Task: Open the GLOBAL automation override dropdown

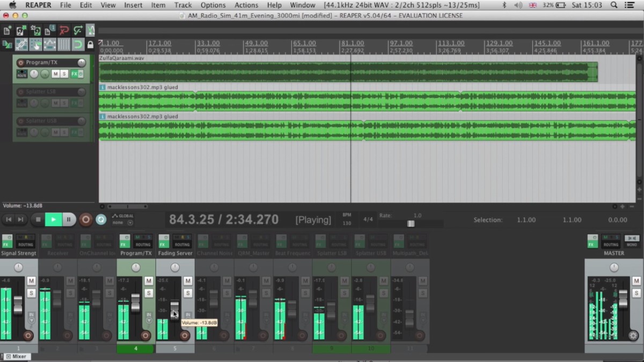Action: pyautogui.click(x=123, y=219)
